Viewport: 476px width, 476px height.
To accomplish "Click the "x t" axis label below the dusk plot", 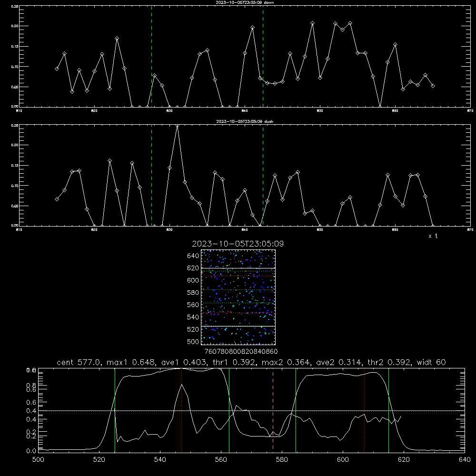I will click(x=433, y=236).
